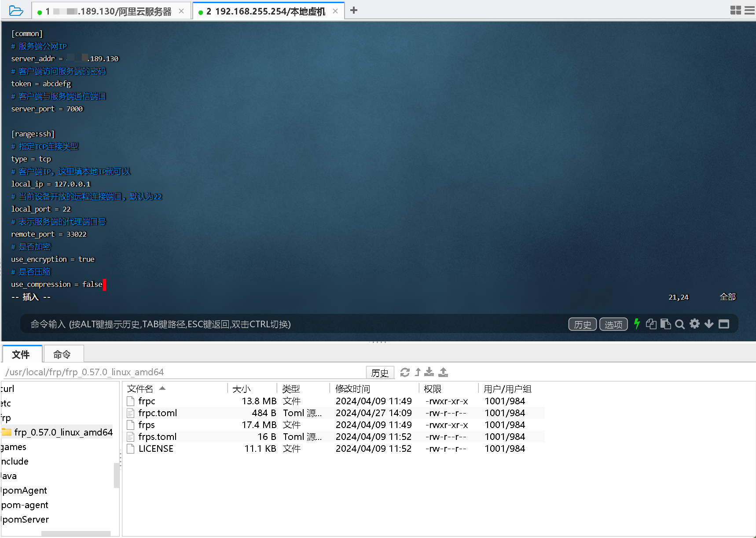This screenshot has height=538, width=756.
Task: Close the 阿里云服务器 tab
Action: 181,11
